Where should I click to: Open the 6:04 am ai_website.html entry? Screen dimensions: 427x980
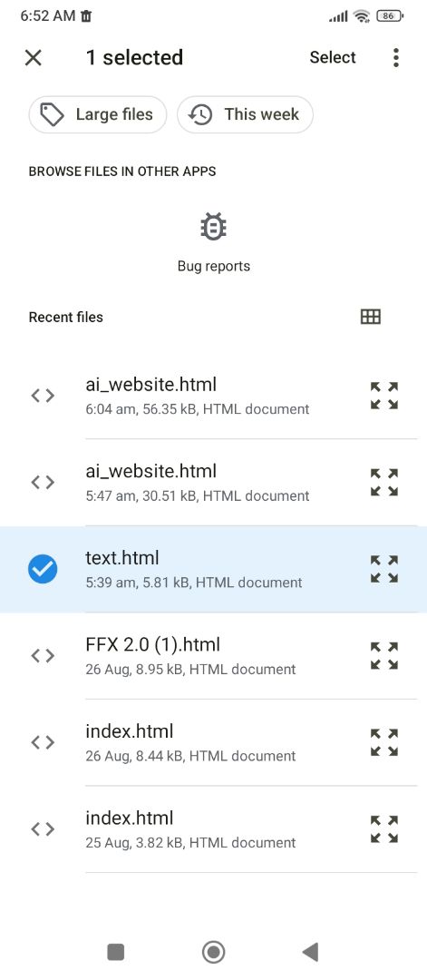coord(214,396)
